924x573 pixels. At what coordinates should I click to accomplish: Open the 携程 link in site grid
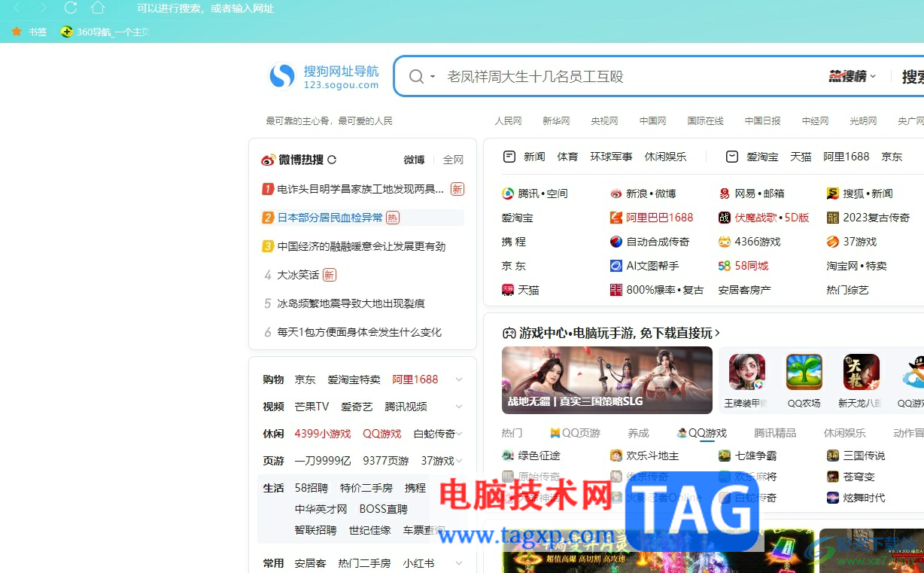click(514, 242)
